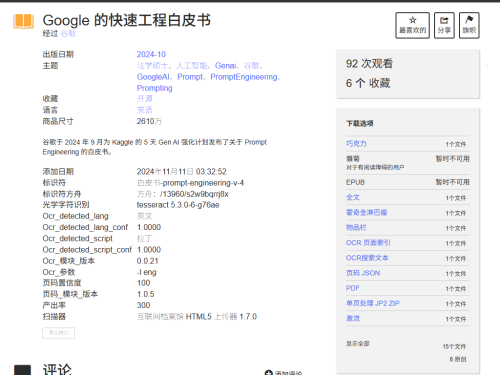Viewport: 500px width, 375px height.
Task: Open the PromptEngineering subject link
Action: tap(244, 77)
